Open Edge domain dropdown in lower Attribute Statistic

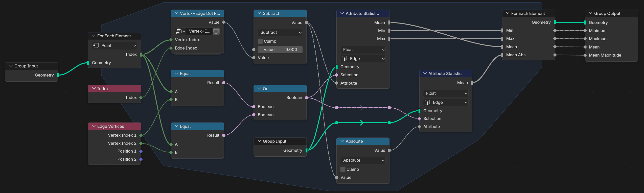(446, 103)
